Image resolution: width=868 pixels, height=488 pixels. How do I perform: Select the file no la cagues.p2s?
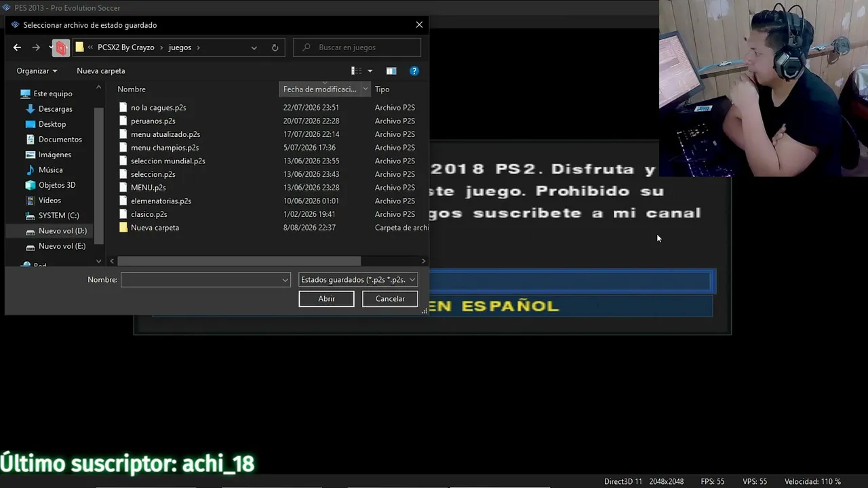(158, 107)
